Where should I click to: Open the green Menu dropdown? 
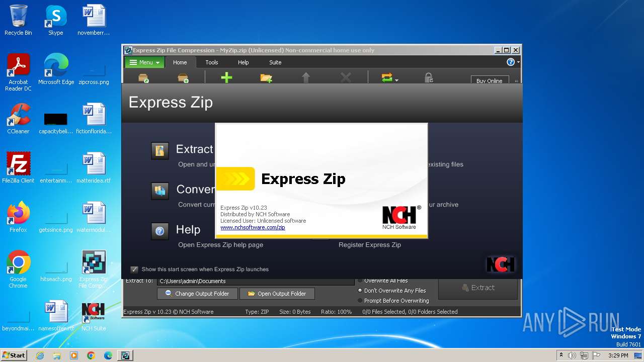click(144, 62)
